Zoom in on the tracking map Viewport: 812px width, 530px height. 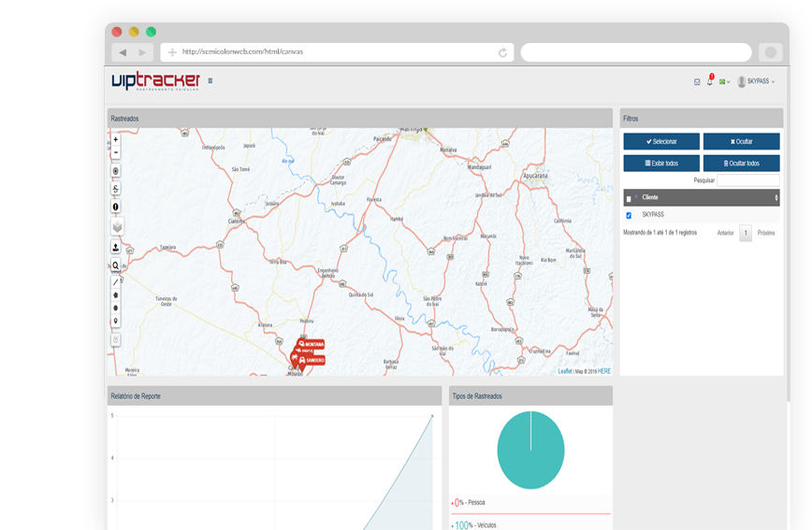(116, 139)
